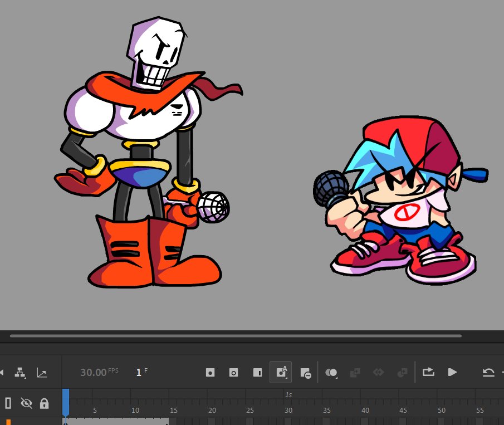Click the Remove Frames icon

coord(305,372)
